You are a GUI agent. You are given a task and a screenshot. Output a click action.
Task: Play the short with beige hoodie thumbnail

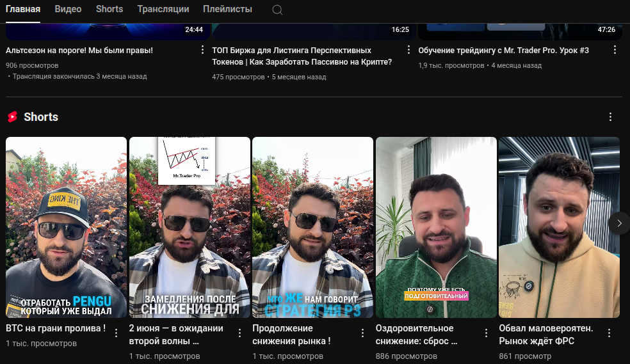pyautogui.click(x=560, y=228)
